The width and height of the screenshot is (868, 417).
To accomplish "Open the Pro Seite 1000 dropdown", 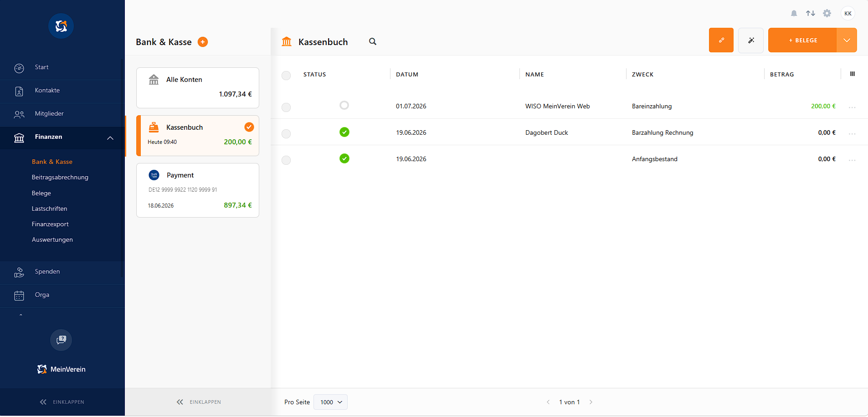I will 331,402.
